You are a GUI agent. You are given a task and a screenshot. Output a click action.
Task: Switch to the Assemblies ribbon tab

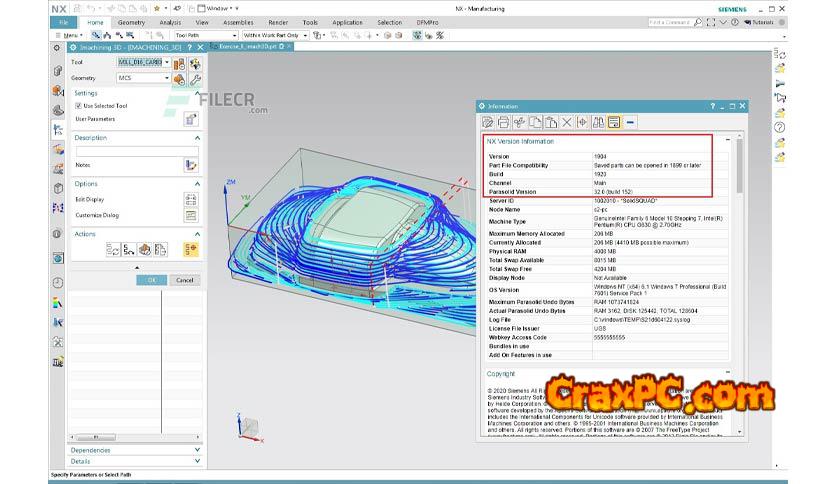[238, 21]
